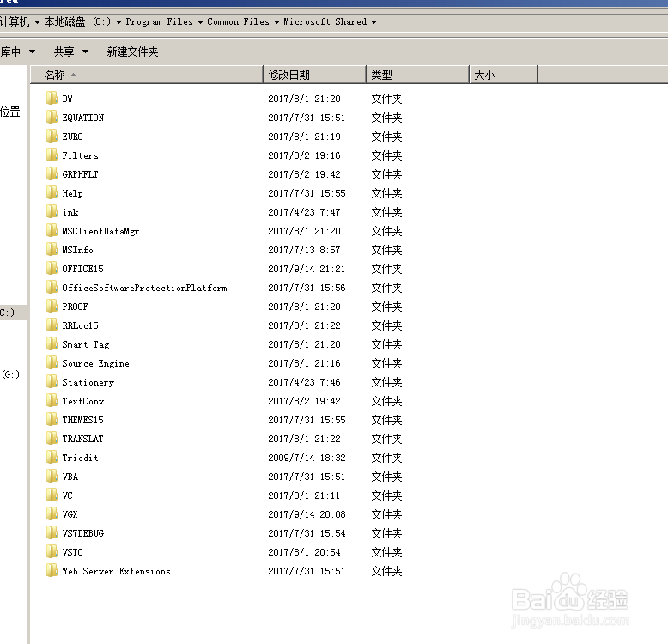The width and height of the screenshot is (668, 644).
Task: Click the THEMES15 folder icon
Action: (52, 420)
